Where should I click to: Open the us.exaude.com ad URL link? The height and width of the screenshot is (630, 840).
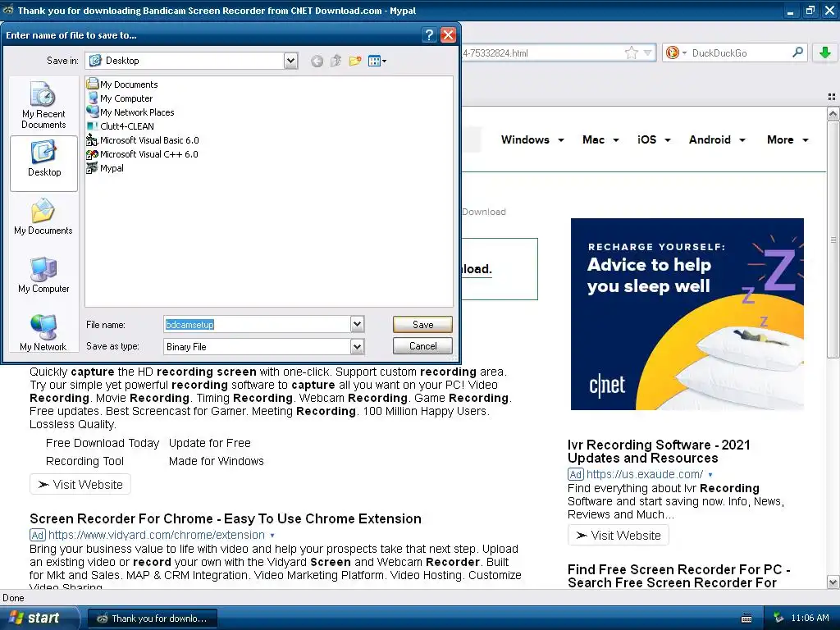645,474
